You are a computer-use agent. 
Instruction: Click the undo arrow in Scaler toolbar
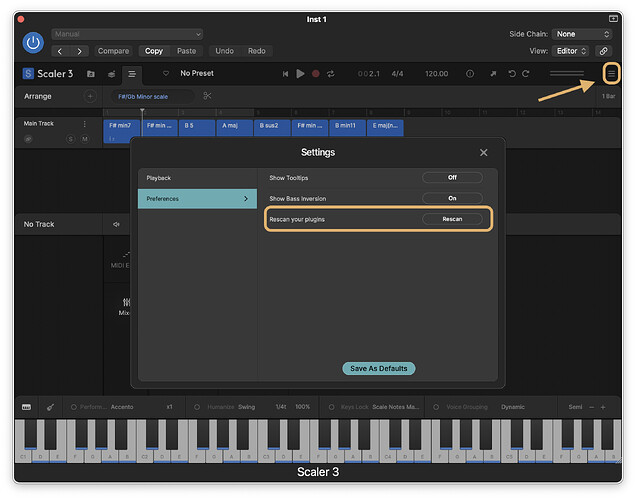512,74
